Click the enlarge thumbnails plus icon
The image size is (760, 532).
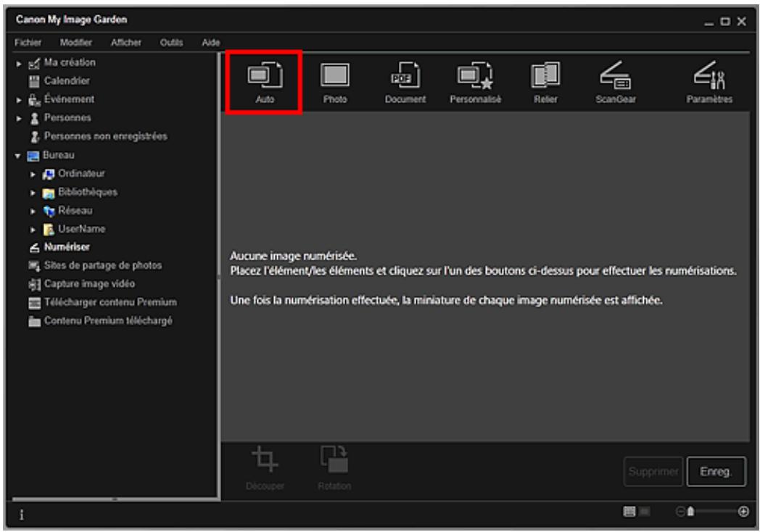point(743,512)
